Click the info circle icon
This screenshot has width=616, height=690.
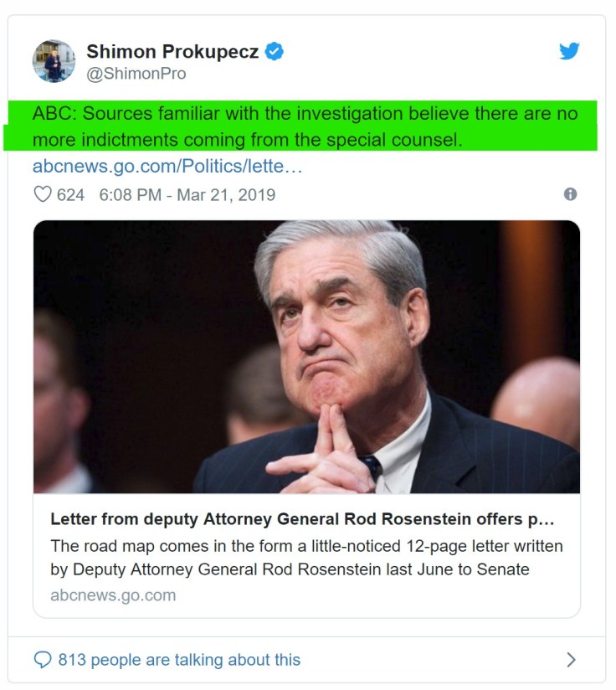[x=570, y=194]
